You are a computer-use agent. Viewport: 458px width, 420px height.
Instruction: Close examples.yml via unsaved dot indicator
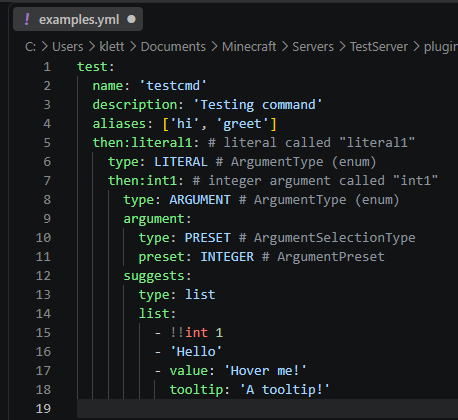tap(131, 19)
